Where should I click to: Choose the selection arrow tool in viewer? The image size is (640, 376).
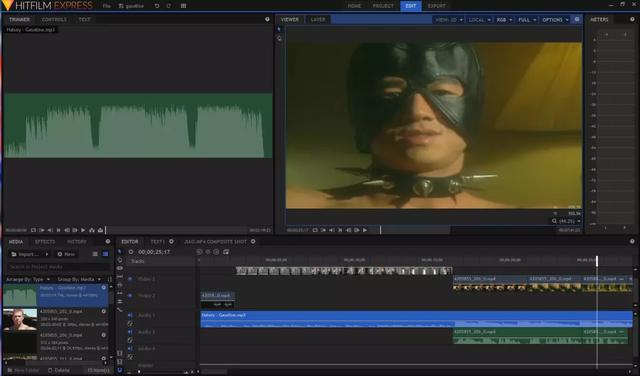tap(279, 29)
